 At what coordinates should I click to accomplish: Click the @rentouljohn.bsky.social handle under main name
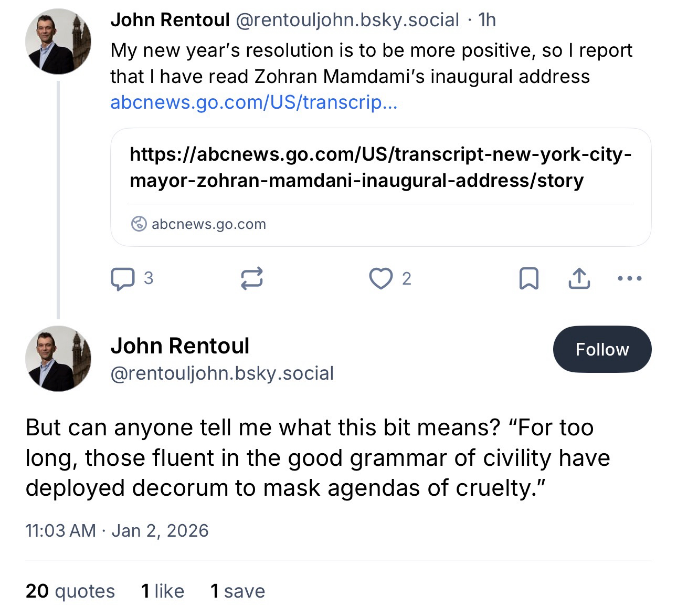coord(222,373)
